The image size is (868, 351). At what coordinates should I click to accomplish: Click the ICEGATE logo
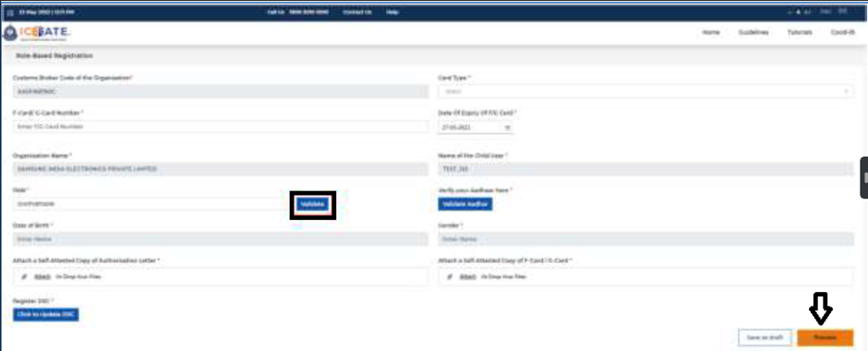[x=36, y=33]
